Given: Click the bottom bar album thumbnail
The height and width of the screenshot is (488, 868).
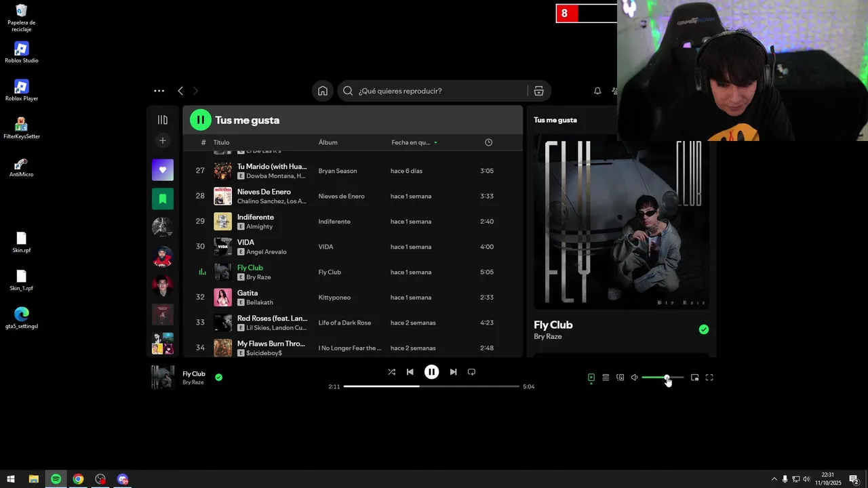Looking at the screenshot, I should (163, 378).
